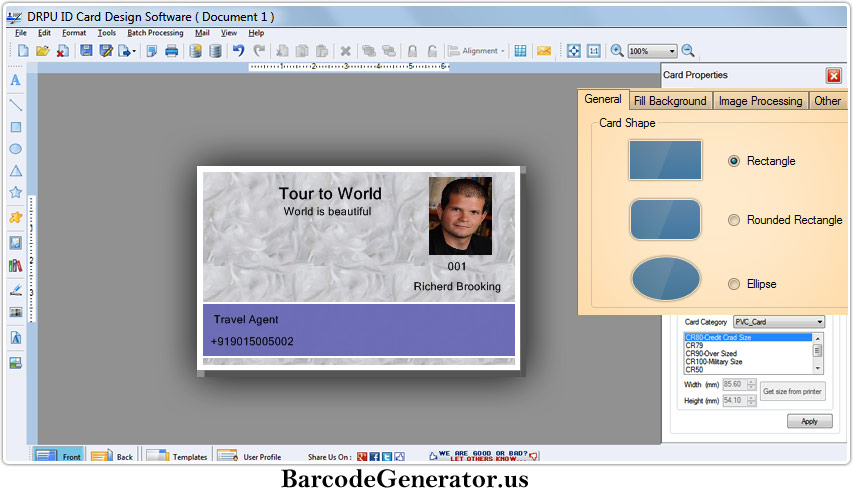Screen dimensions: 853x488
Task: Open the Tools menu
Action: (107, 33)
